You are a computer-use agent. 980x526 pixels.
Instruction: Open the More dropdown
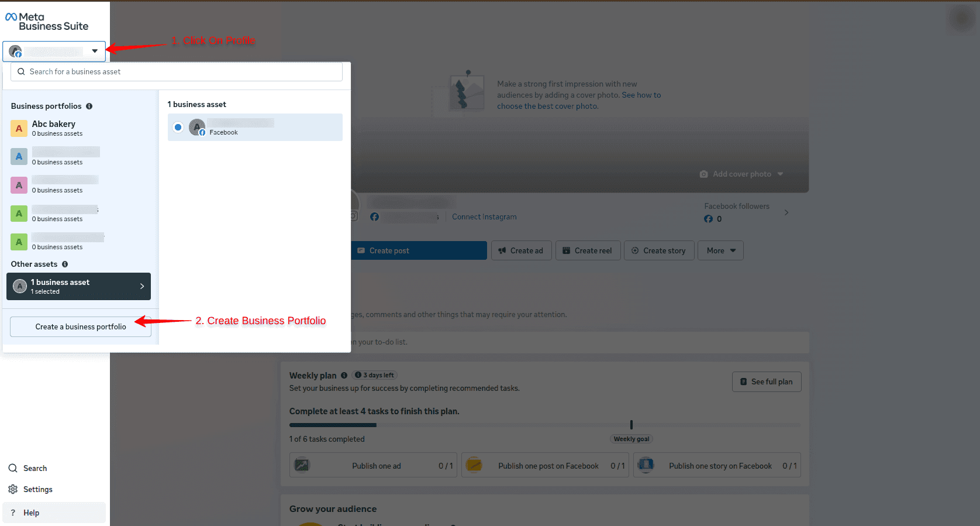tap(720, 250)
